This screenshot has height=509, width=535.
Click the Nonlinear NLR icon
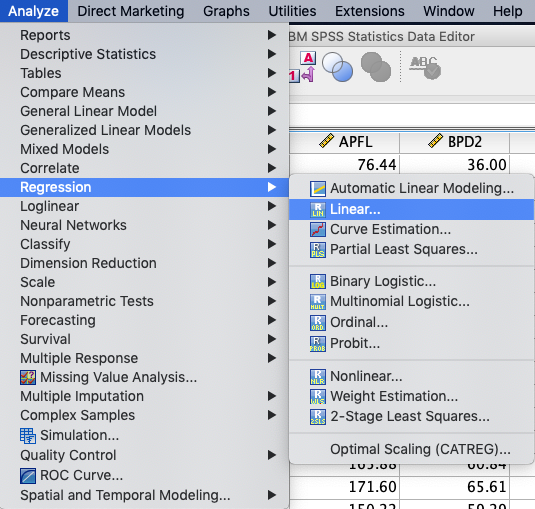coord(318,376)
